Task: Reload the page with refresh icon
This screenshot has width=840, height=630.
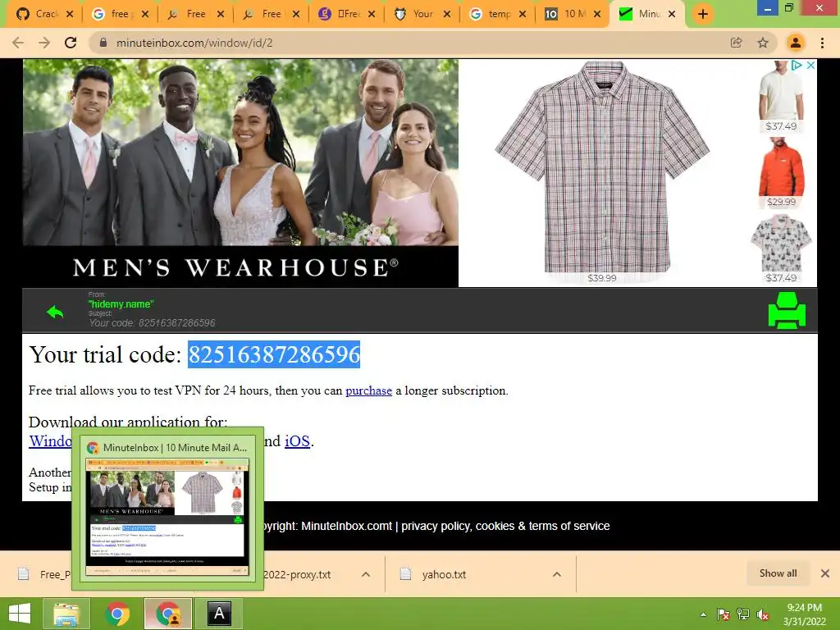Action: pos(71,43)
